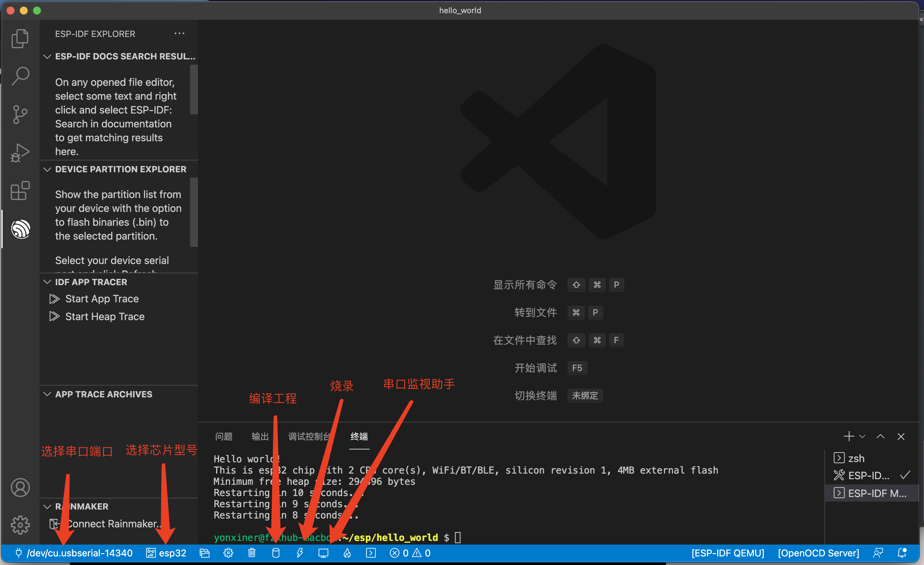Click current project folder icon in status bar
This screenshot has height=565, width=924.
(x=204, y=553)
